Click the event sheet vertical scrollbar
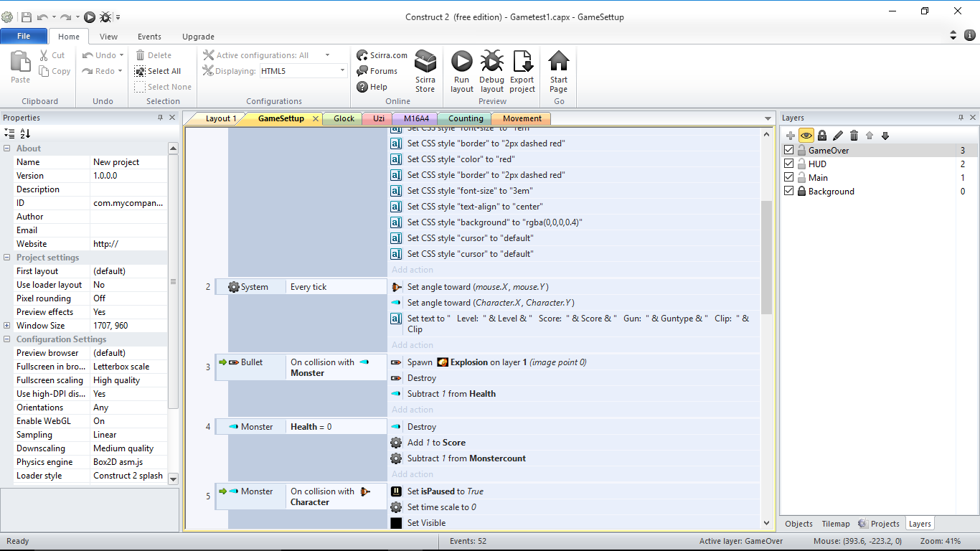This screenshot has height=551, width=980. (x=766, y=257)
